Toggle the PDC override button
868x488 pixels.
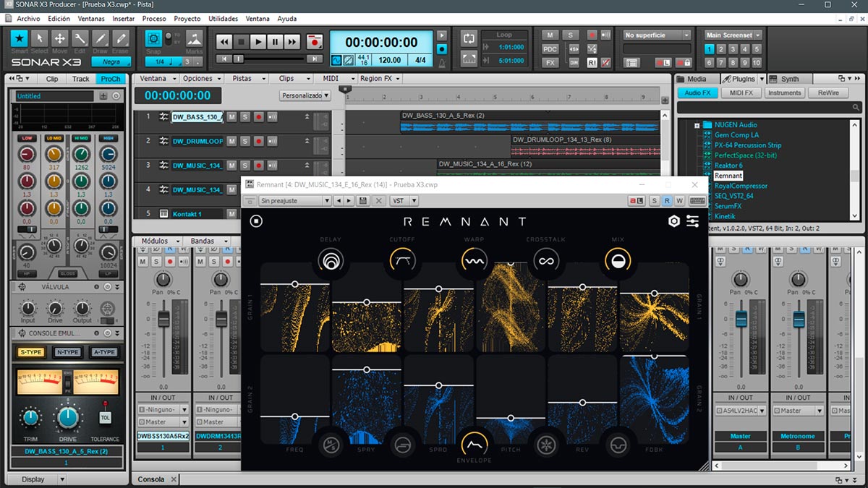[550, 48]
